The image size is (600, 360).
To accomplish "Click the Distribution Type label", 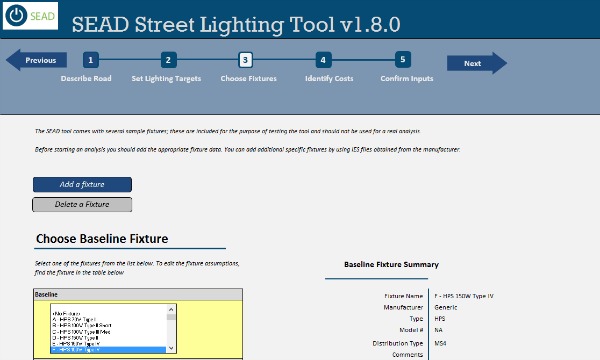I will click(398, 344).
